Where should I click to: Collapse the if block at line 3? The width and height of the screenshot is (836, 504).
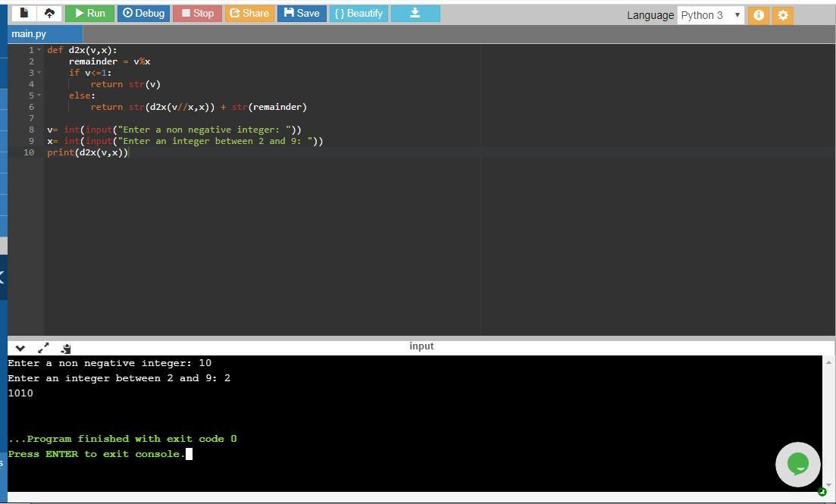click(39, 73)
